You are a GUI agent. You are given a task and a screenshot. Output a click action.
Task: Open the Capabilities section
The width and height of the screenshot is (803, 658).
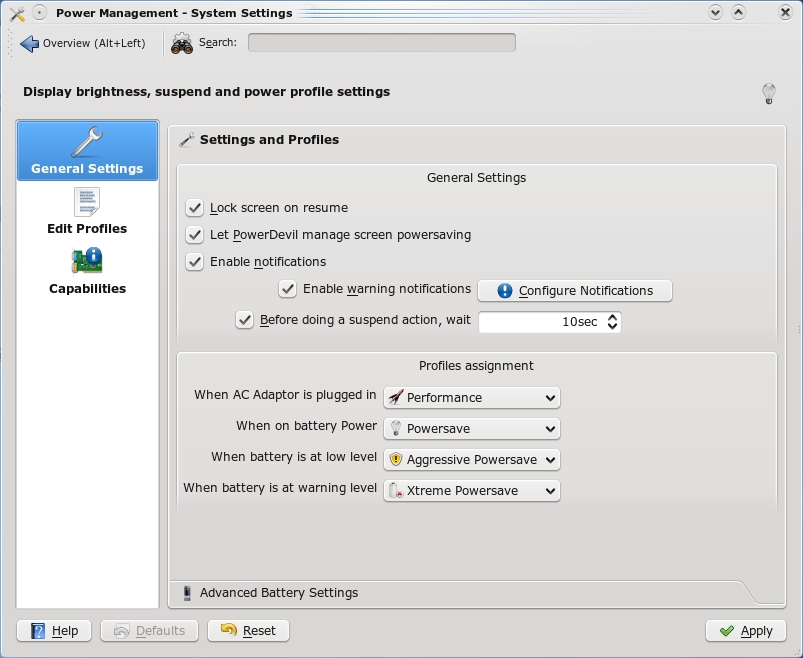pyautogui.click(x=87, y=271)
